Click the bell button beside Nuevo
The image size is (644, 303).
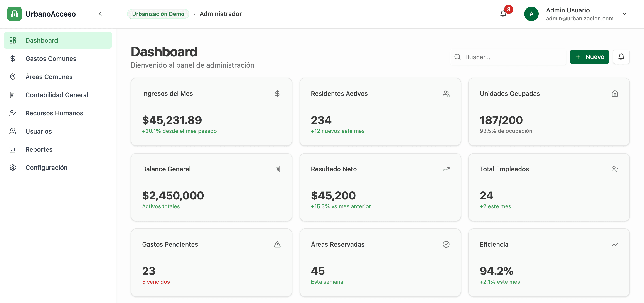click(x=621, y=57)
